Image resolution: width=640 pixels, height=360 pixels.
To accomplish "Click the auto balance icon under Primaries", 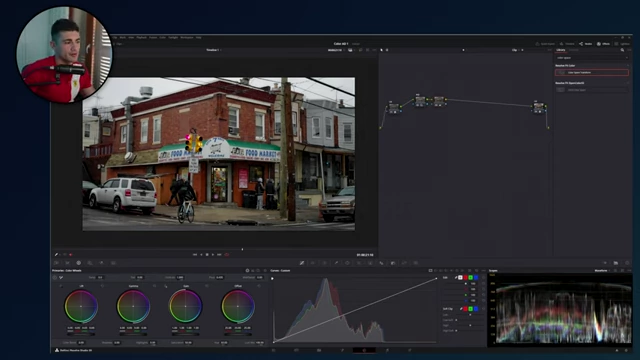I will click(x=54, y=278).
